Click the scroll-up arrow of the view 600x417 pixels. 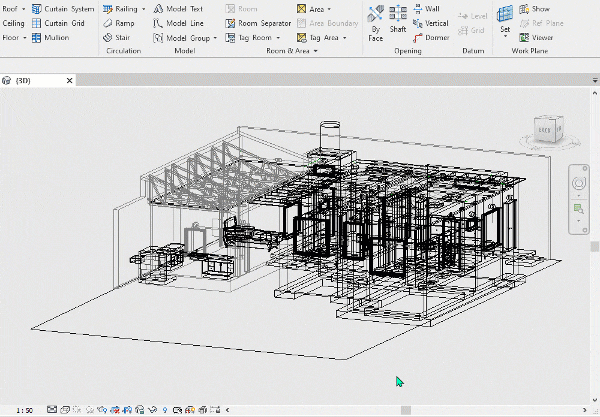(x=595, y=93)
